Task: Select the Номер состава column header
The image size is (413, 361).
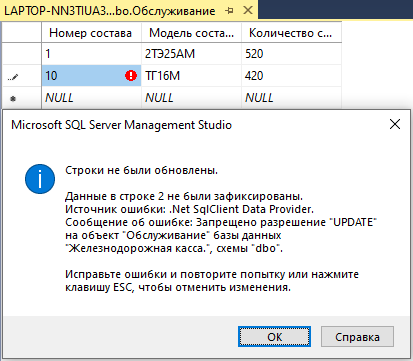Action: pyautogui.click(x=91, y=33)
